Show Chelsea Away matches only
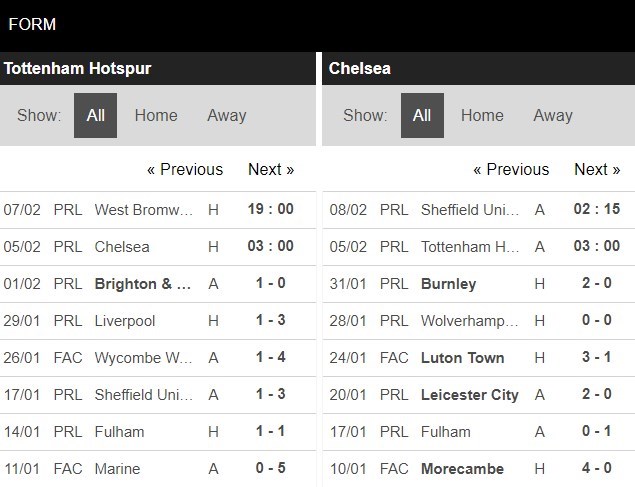The image size is (635, 487). (x=553, y=115)
